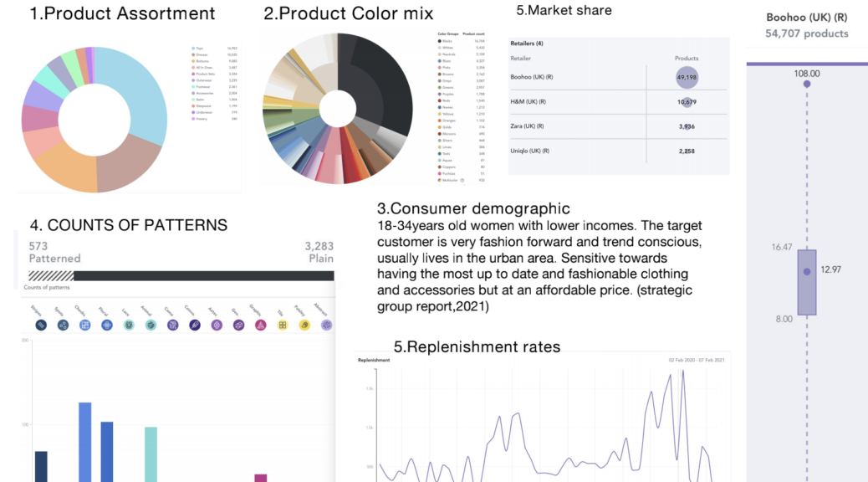Image resolution: width=868 pixels, height=482 pixels.
Task: Click the 10,679 products value
Action: 687,102
